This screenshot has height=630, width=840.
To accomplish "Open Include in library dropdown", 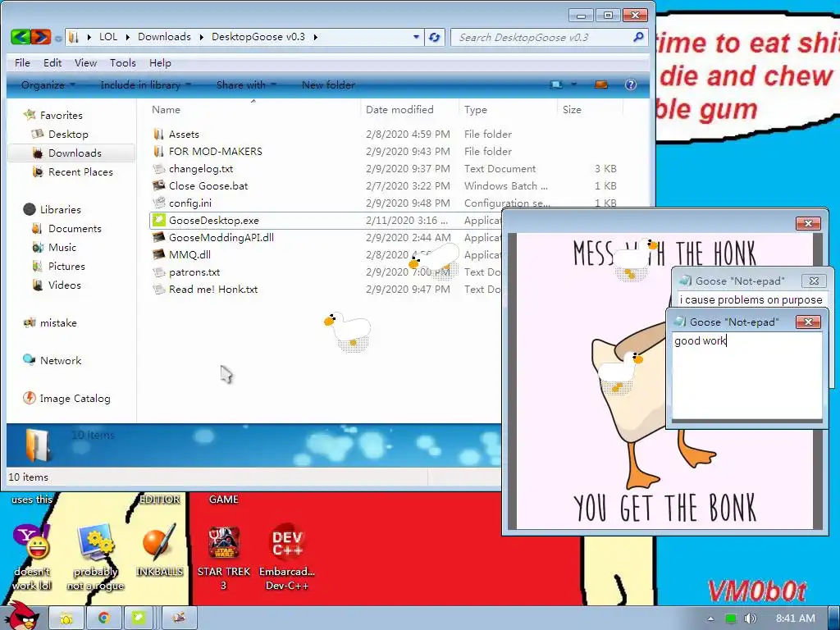I will point(146,84).
